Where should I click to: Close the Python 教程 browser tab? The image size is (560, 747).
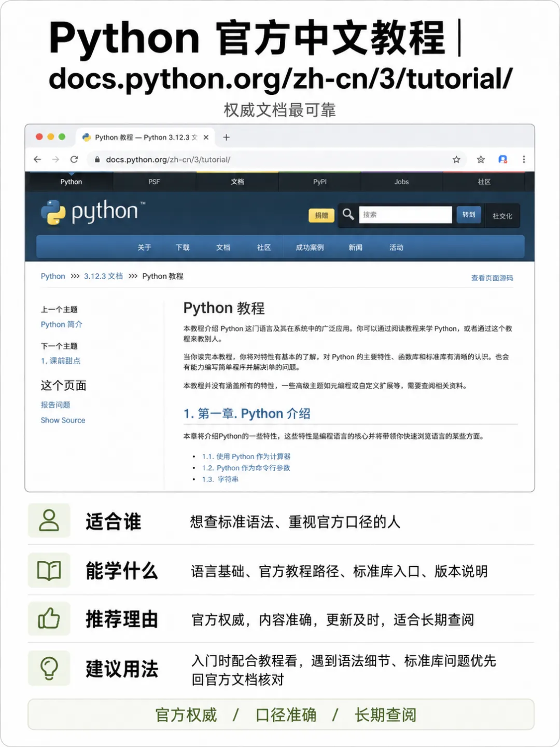tap(206, 137)
